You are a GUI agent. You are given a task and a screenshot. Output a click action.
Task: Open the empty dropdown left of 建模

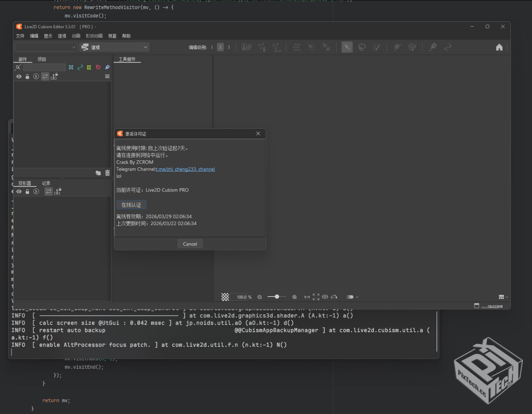coord(46,47)
